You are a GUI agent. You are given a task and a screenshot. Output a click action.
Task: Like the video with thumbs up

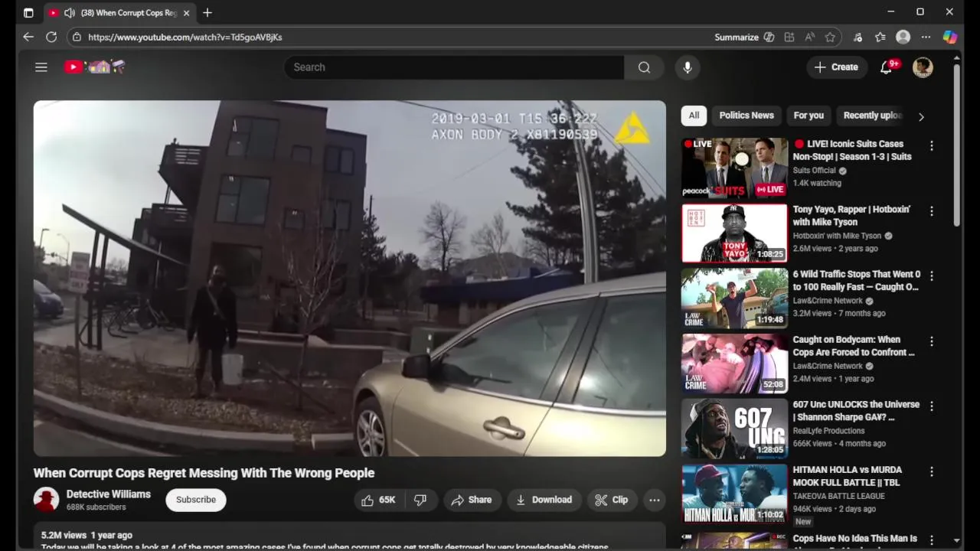point(378,500)
